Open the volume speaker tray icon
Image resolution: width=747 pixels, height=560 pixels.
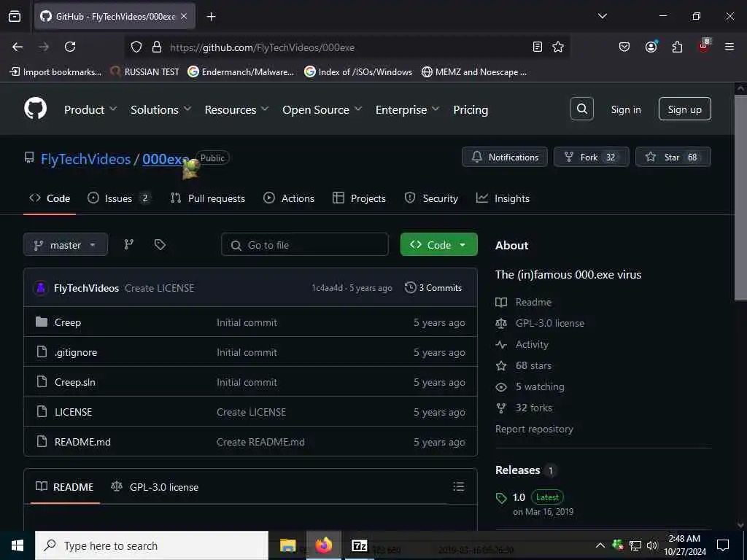click(651, 545)
